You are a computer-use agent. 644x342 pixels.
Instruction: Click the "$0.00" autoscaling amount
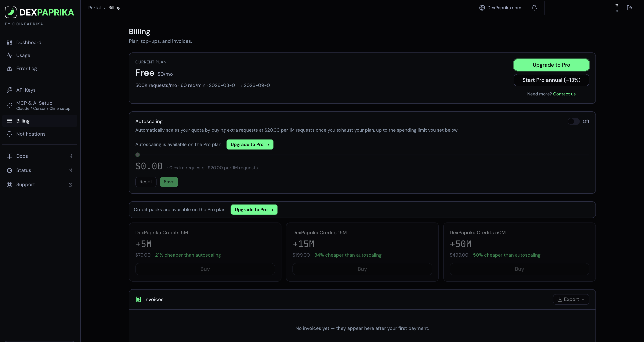click(149, 166)
